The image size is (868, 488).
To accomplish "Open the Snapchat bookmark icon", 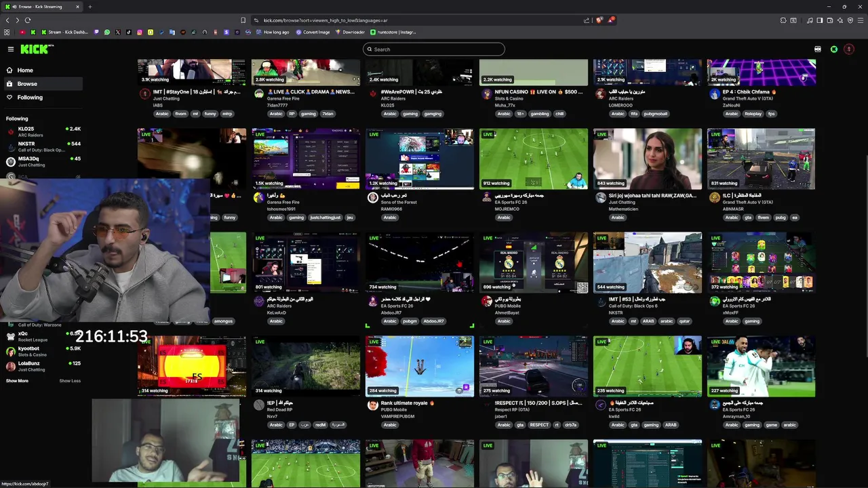I will point(151,32).
